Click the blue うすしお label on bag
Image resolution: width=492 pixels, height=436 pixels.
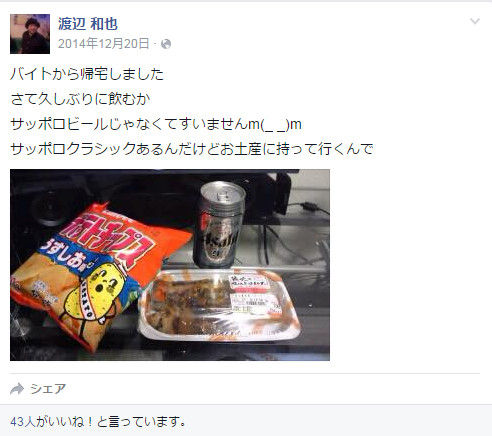pyautogui.click(x=63, y=256)
